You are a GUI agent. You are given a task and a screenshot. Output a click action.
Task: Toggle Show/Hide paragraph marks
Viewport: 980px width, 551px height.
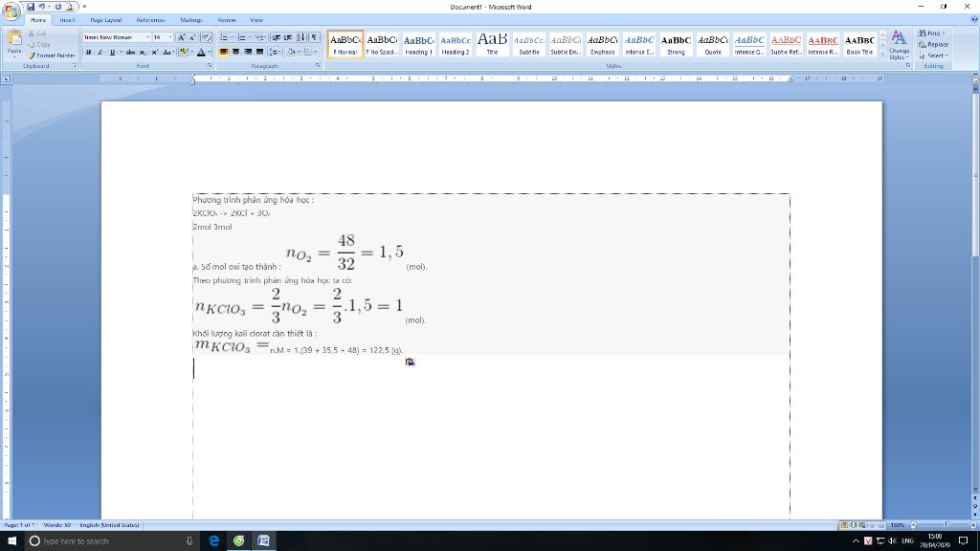coord(314,37)
